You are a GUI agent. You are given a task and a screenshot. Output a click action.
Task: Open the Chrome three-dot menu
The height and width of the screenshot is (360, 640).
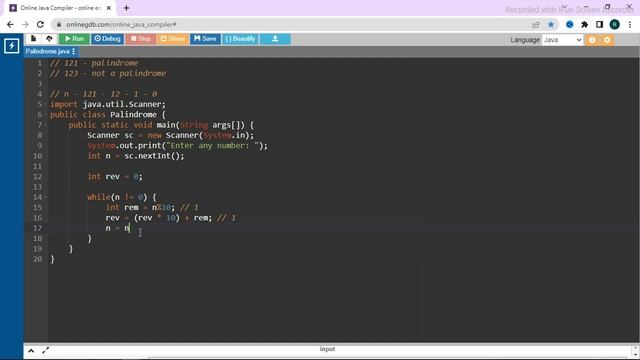630,24
